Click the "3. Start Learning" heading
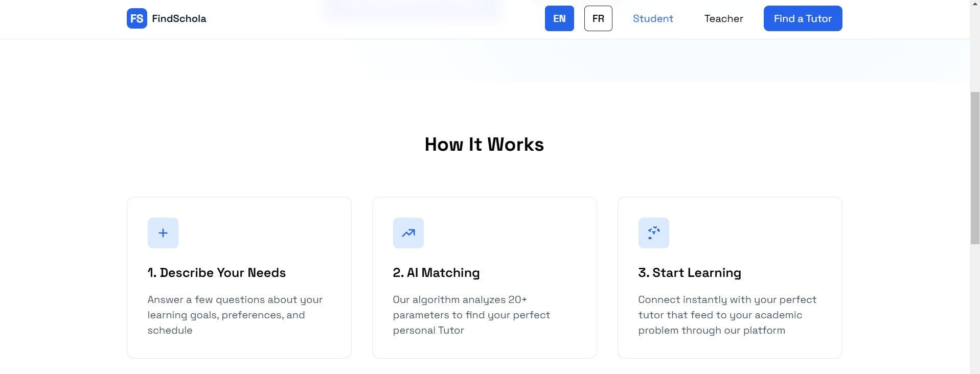The height and width of the screenshot is (374, 980). [x=689, y=273]
